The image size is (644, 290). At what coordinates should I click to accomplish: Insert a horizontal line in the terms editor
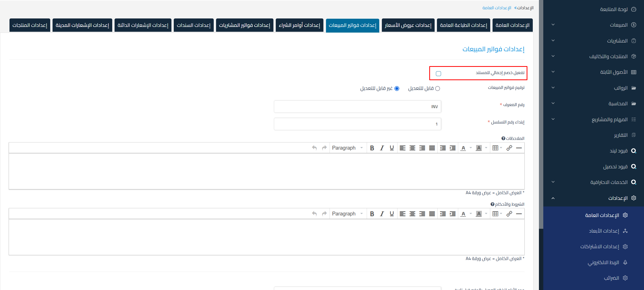(519, 214)
